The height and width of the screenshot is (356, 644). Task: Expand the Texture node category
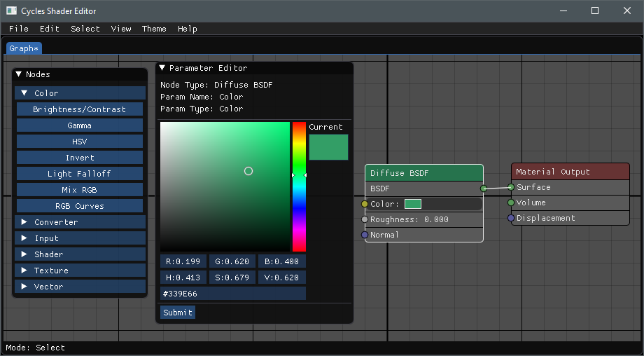[80, 270]
